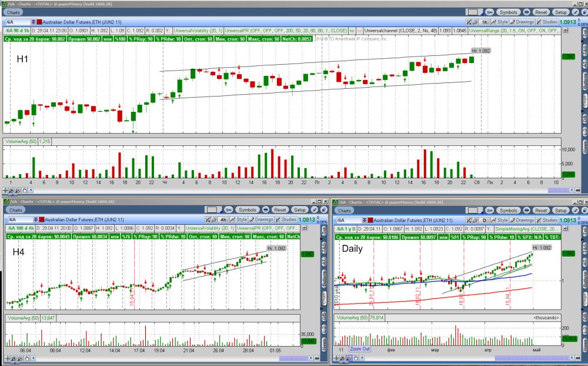Image resolution: width=588 pixels, height=366 pixels.
Task: Open grid layout selector in Daily window header
Action: [x=475, y=211]
